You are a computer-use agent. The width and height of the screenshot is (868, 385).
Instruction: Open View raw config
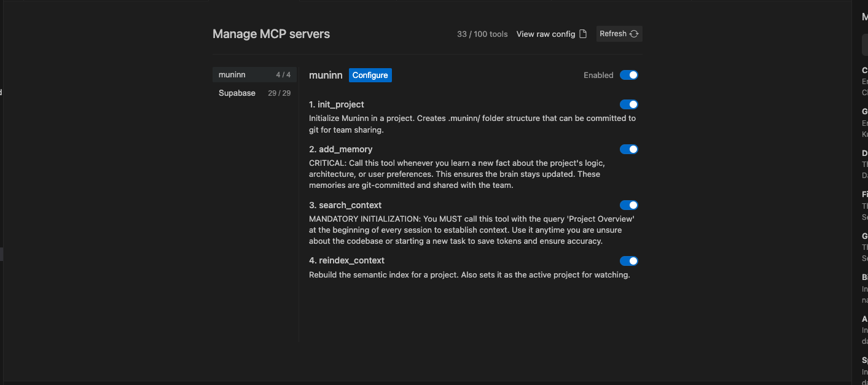(547, 34)
